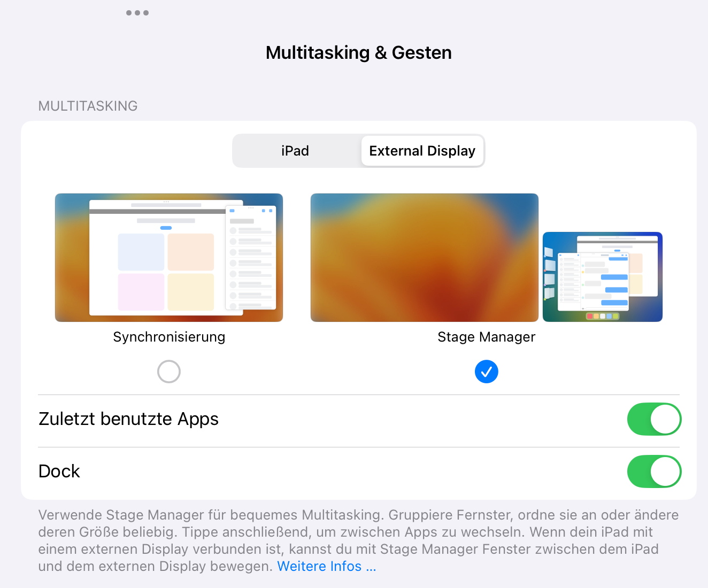Click the Zuletzt benutzte Apps label

pos(129,419)
